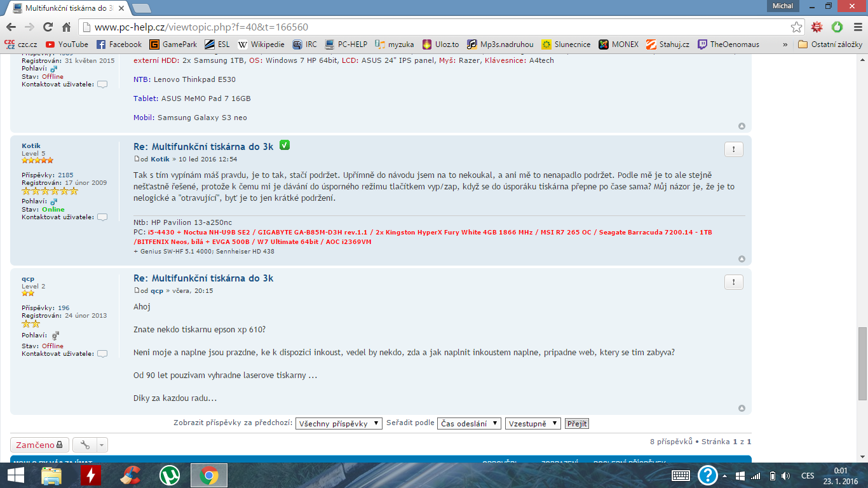Image resolution: width=868 pixels, height=488 pixels.
Task: Open the 'Všechny příspěvky' dropdown
Action: [339, 424]
